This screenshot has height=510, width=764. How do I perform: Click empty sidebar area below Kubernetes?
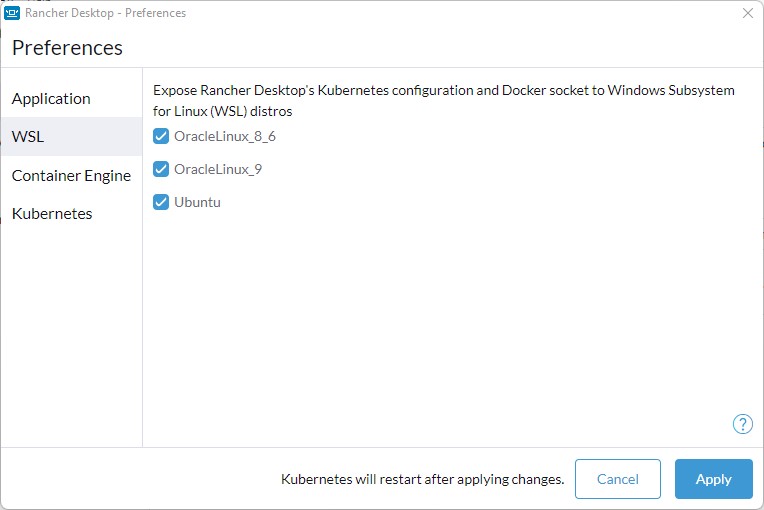[72, 336]
